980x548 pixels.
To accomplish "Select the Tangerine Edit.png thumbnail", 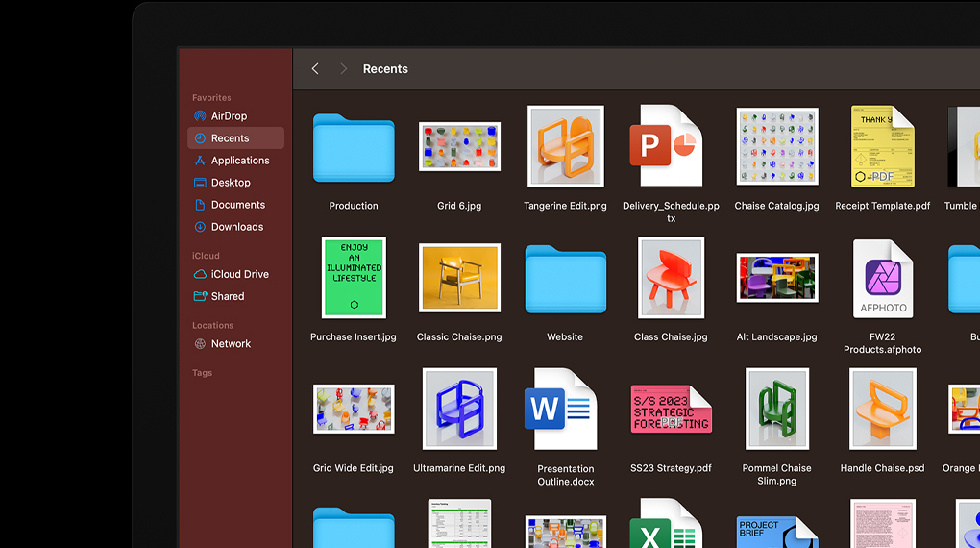I will point(565,147).
